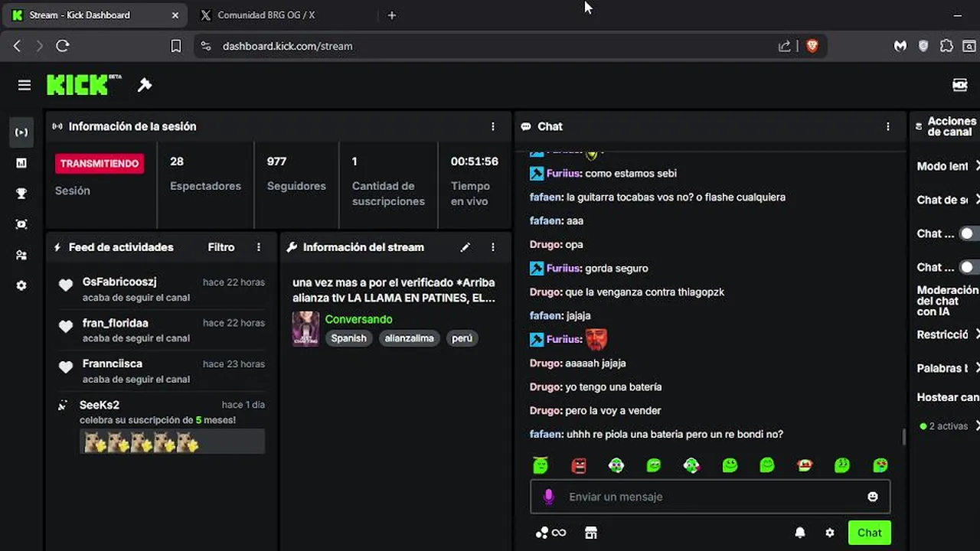Go back to the previous page

(17, 46)
